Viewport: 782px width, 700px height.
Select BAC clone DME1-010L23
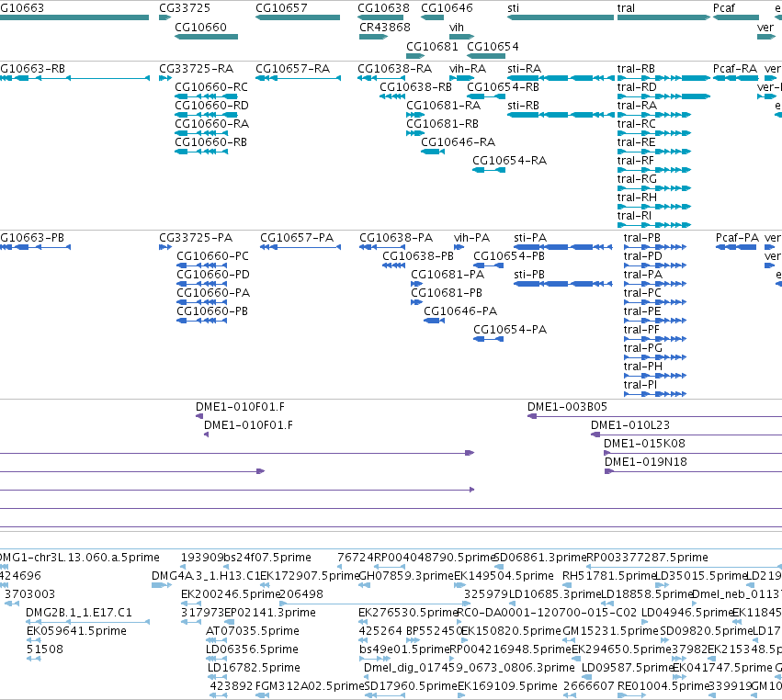(x=630, y=424)
